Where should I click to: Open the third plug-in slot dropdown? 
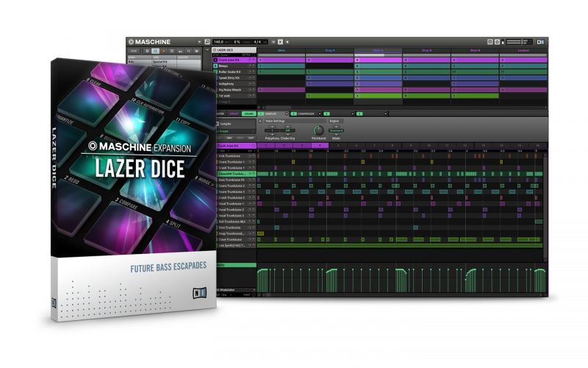[353, 114]
